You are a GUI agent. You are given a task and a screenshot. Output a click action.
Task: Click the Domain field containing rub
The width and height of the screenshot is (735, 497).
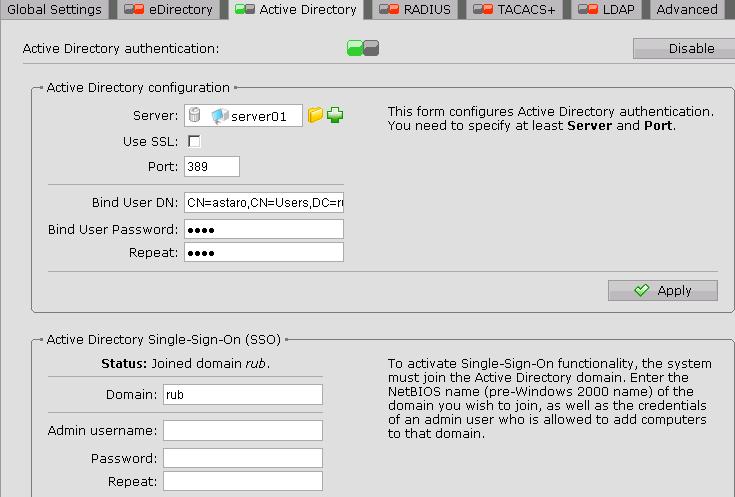243,394
